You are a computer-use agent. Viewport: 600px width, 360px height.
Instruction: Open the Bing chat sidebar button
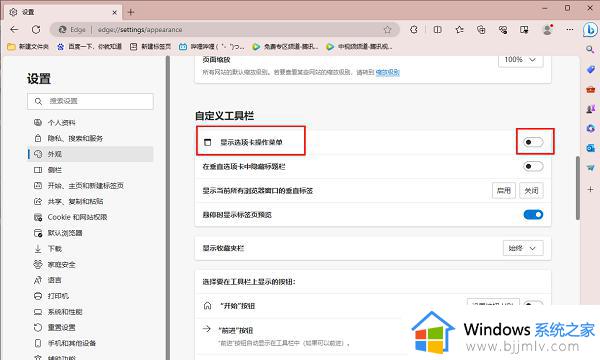(x=590, y=30)
